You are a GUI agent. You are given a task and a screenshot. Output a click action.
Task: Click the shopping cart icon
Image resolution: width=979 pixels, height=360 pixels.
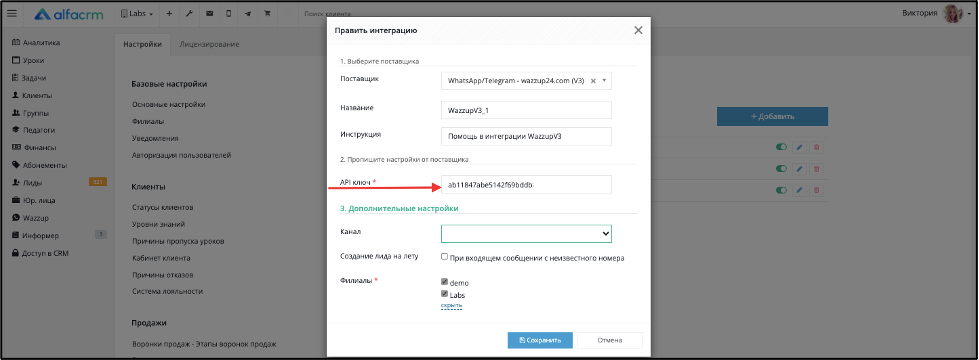[267, 14]
